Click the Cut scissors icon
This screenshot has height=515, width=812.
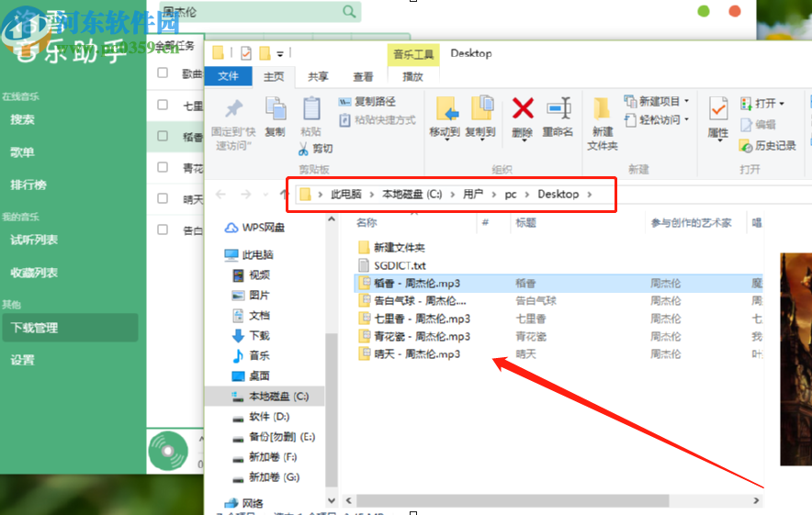(x=303, y=149)
